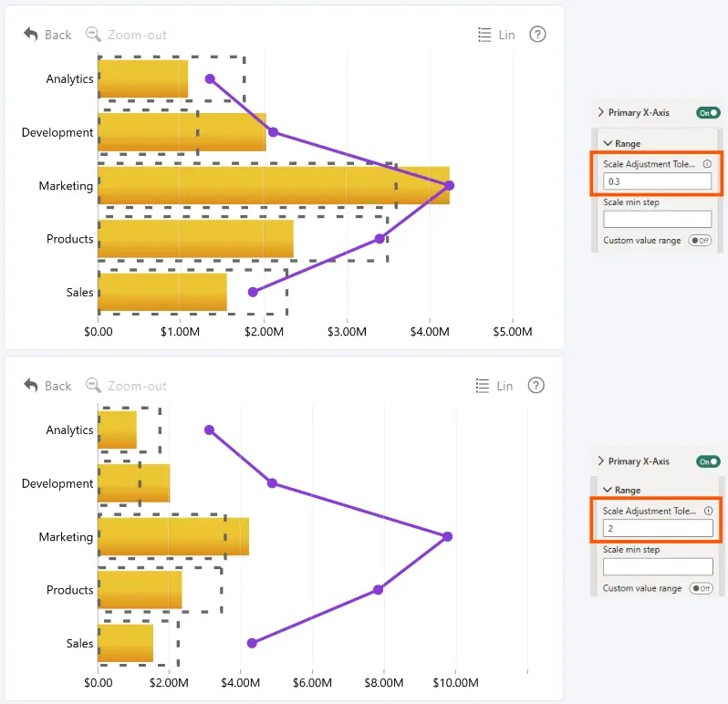Click the Zoom-out magnifier in the top chart
Viewport: 728px width, 704px height.
point(93,35)
